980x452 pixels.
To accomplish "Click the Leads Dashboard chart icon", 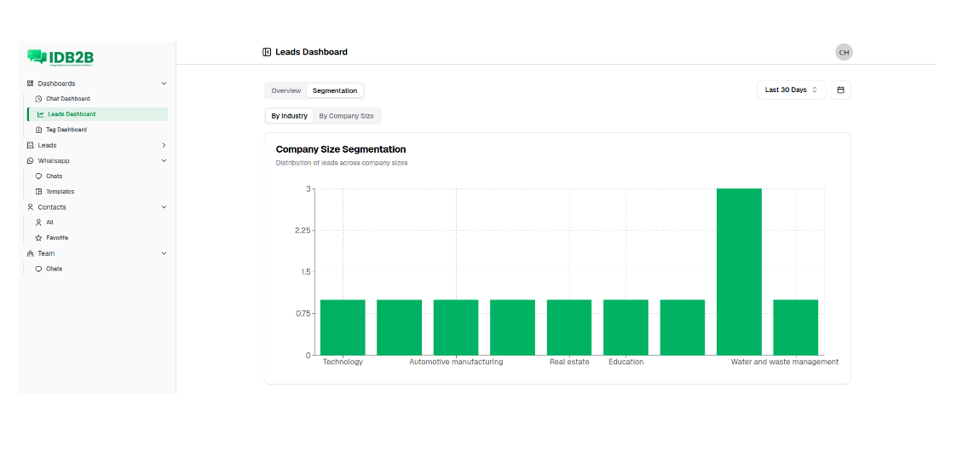I will point(41,114).
